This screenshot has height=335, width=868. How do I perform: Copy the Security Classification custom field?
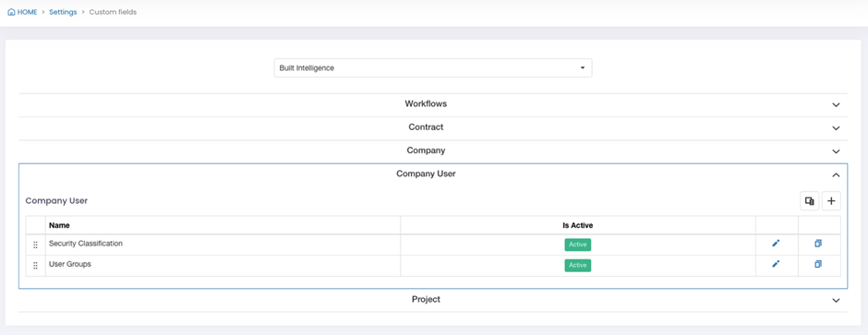click(x=818, y=244)
